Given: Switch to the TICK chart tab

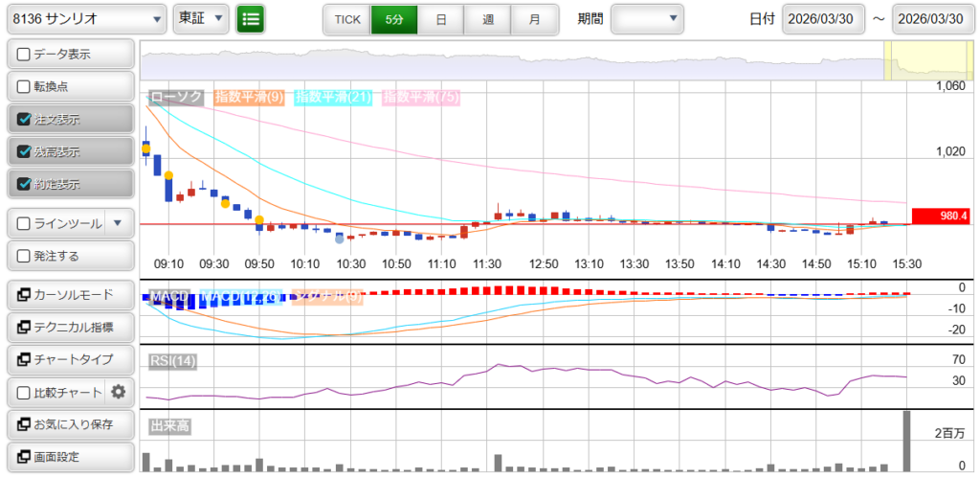Looking at the screenshot, I should [x=346, y=18].
